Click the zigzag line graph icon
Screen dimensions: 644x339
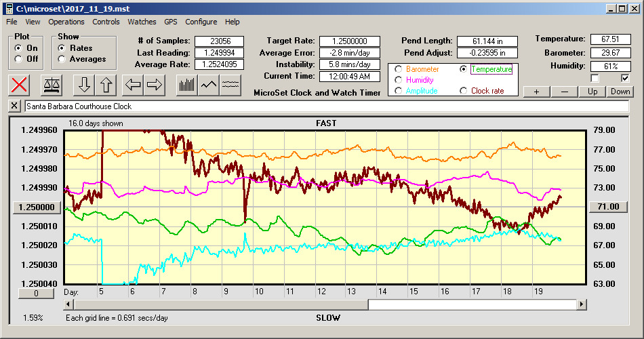(209, 85)
